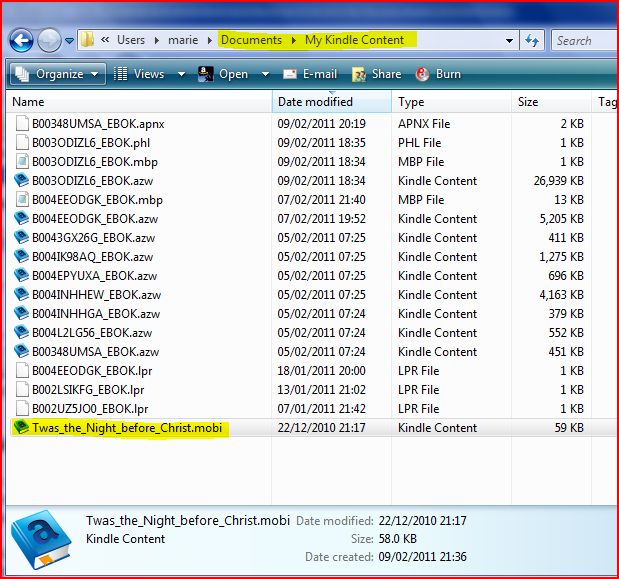Click green book icon of Twas_the_Night_before_Christ.mobi
This screenshot has width=619, height=579.
21,427
